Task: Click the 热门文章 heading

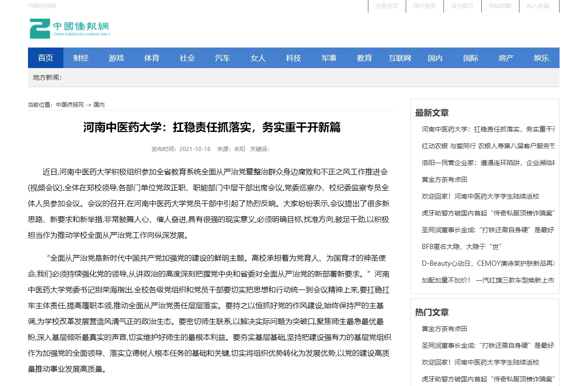Action: [x=432, y=312]
